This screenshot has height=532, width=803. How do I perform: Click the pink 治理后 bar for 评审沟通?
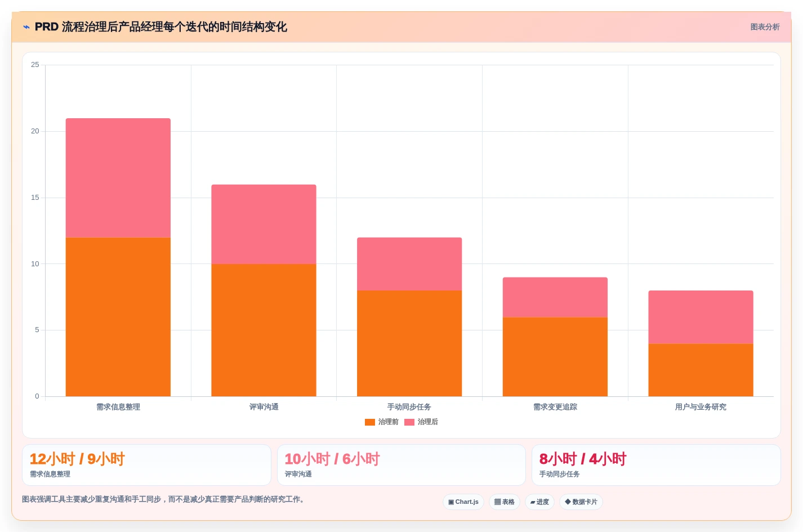pyautogui.click(x=264, y=224)
